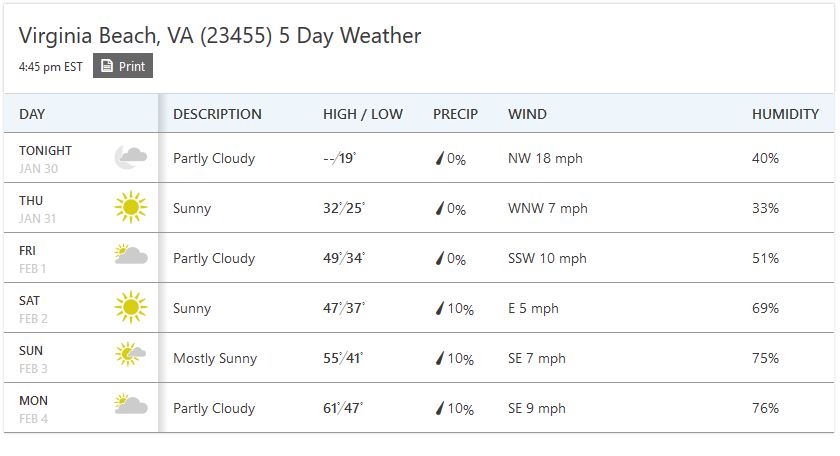
Task: Click Tonight's precipitation raindrop icon
Action: (439, 159)
